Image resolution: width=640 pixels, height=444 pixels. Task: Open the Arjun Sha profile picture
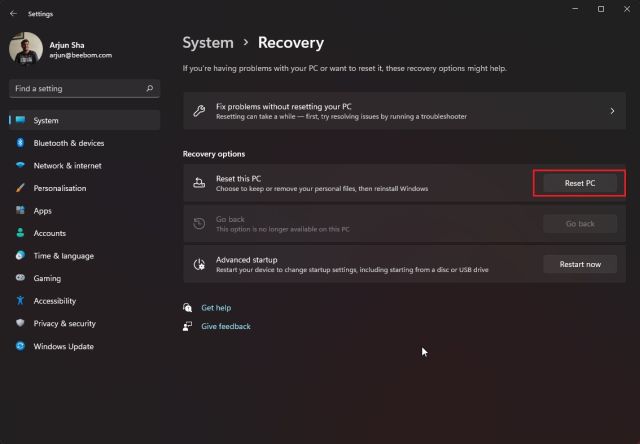pos(26,49)
